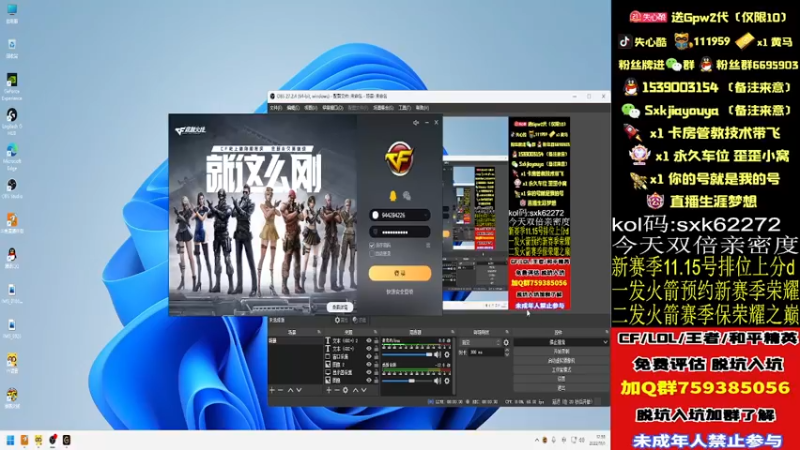Toggle visibility of second text source in OBS

[369, 348]
